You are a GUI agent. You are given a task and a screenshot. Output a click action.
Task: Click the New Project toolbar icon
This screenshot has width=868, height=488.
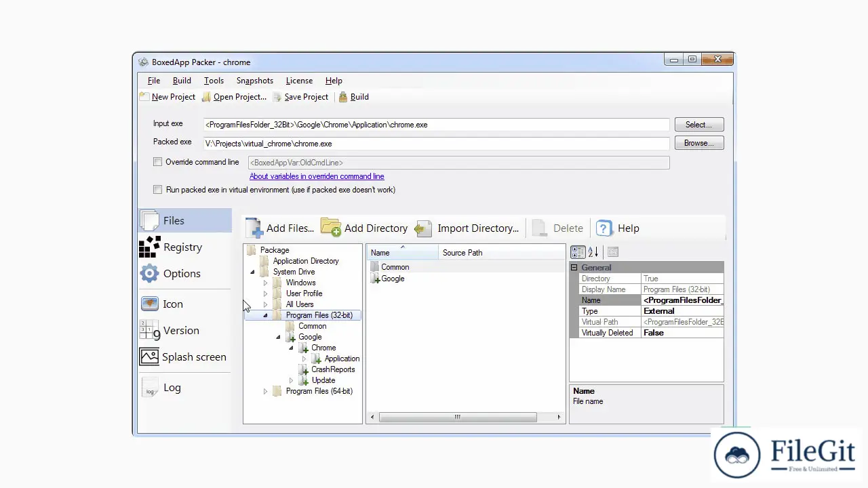pyautogui.click(x=144, y=97)
